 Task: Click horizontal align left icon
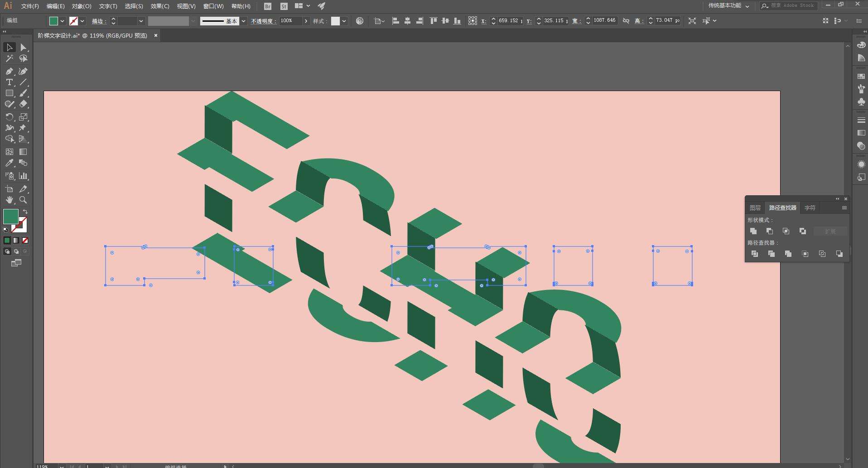(395, 21)
